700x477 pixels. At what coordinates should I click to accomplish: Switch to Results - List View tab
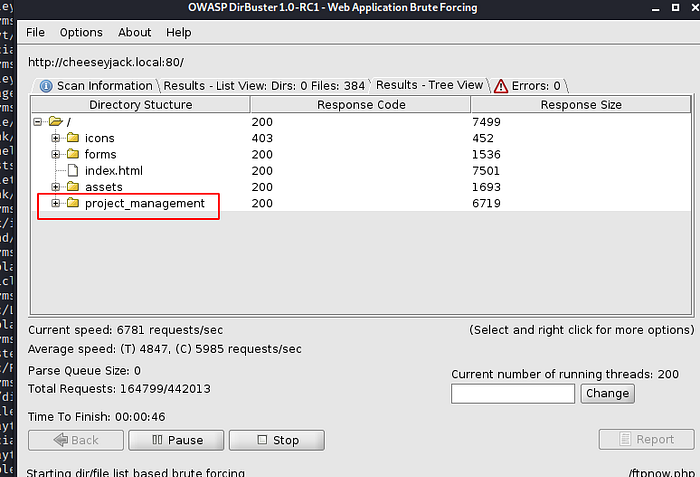[264, 86]
